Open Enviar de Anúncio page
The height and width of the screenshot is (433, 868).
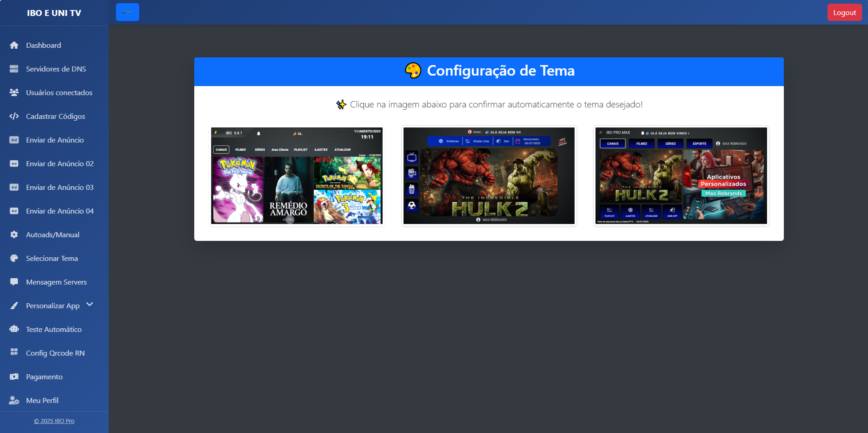click(54, 140)
